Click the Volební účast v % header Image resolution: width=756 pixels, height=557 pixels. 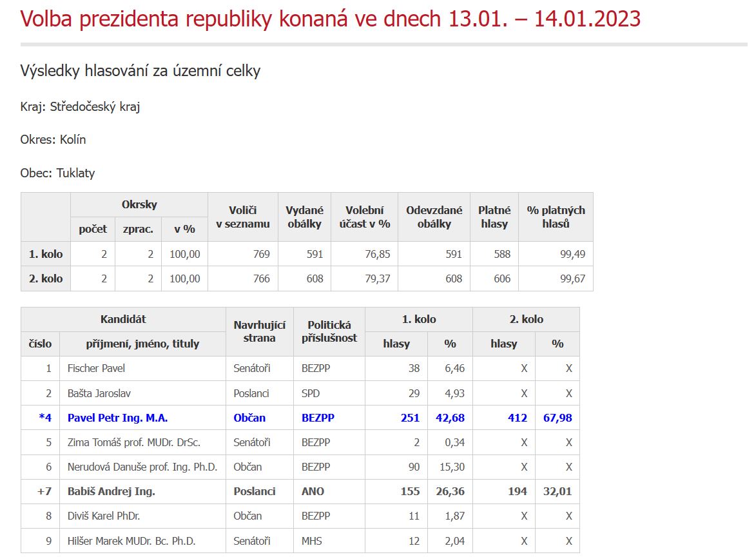[x=365, y=217]
